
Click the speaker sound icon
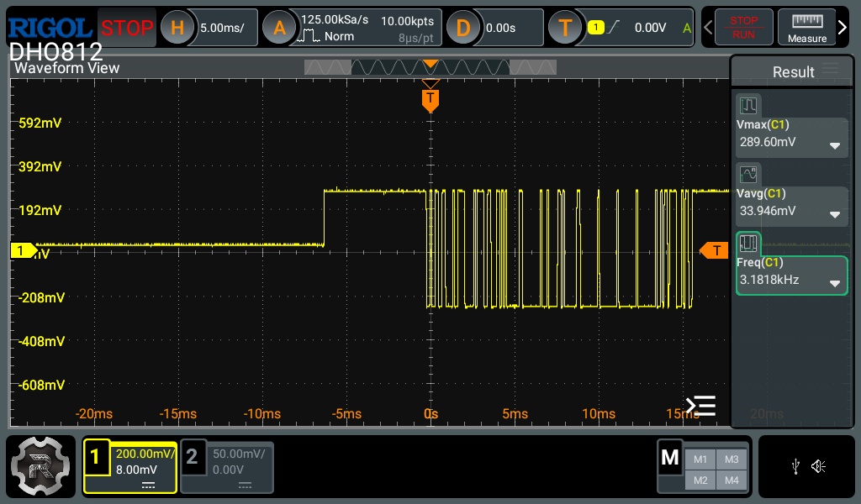818,466
